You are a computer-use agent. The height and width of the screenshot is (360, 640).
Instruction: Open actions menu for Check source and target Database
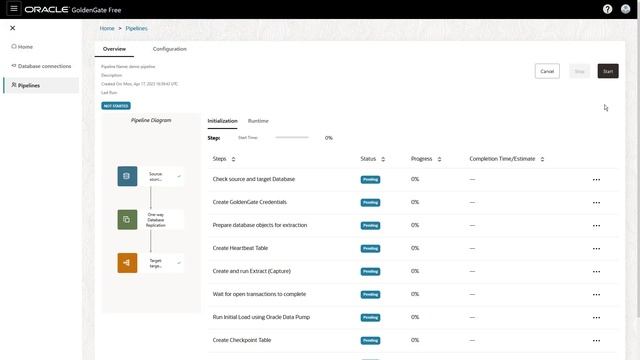coord(596,180)
